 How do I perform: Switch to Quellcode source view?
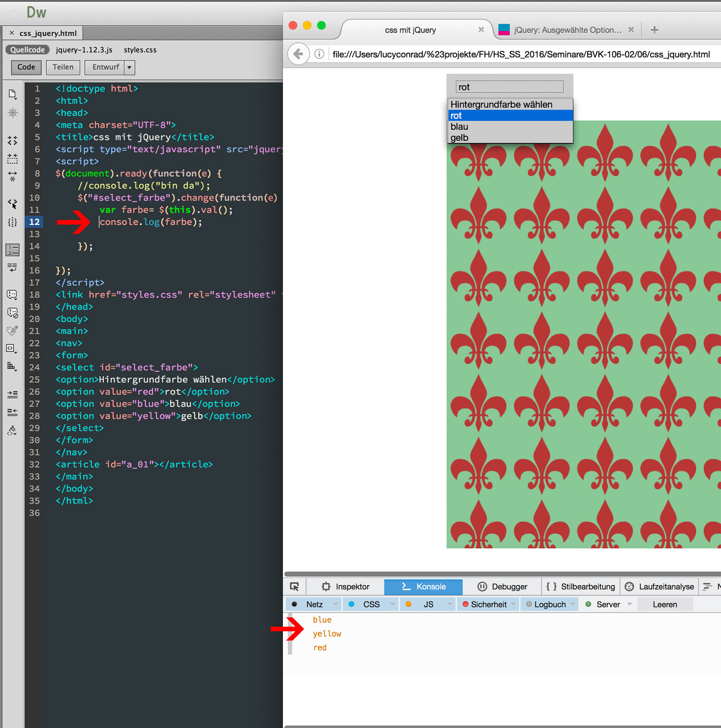point(28,50)
